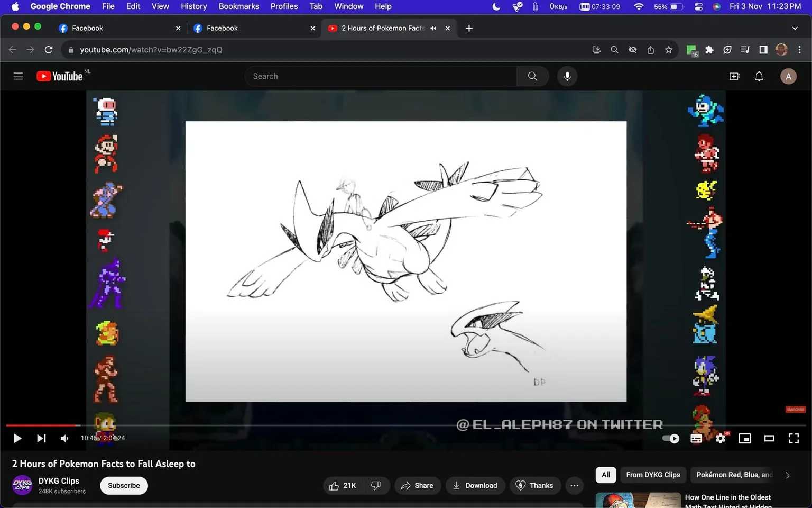Open the Bookmarks menu
This screenshot has width=812, height=508.
click(x=238, y=6)
